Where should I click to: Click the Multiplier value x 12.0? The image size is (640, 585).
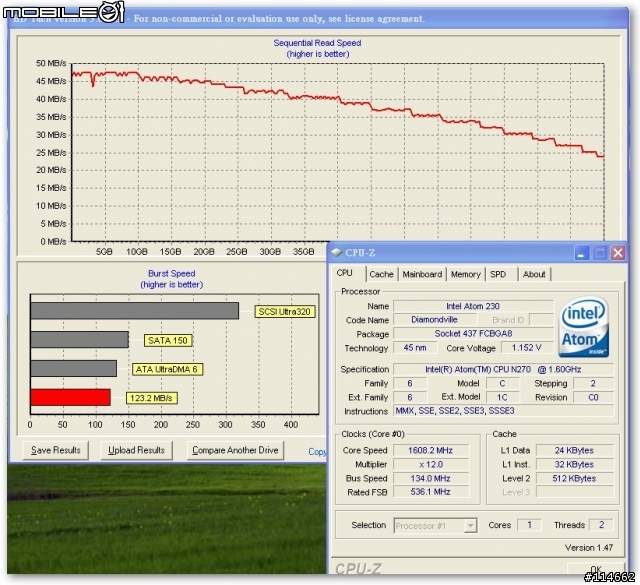pos(431,465)
